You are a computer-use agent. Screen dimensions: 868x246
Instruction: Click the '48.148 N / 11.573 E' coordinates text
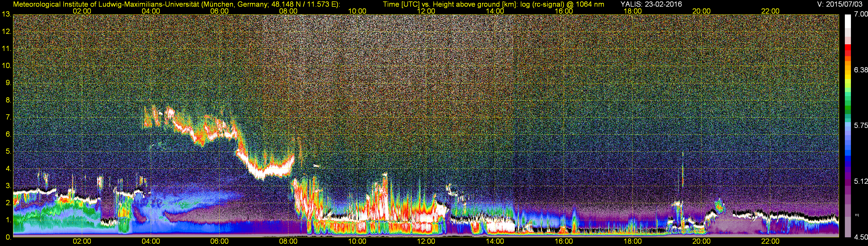coord(303,4)
